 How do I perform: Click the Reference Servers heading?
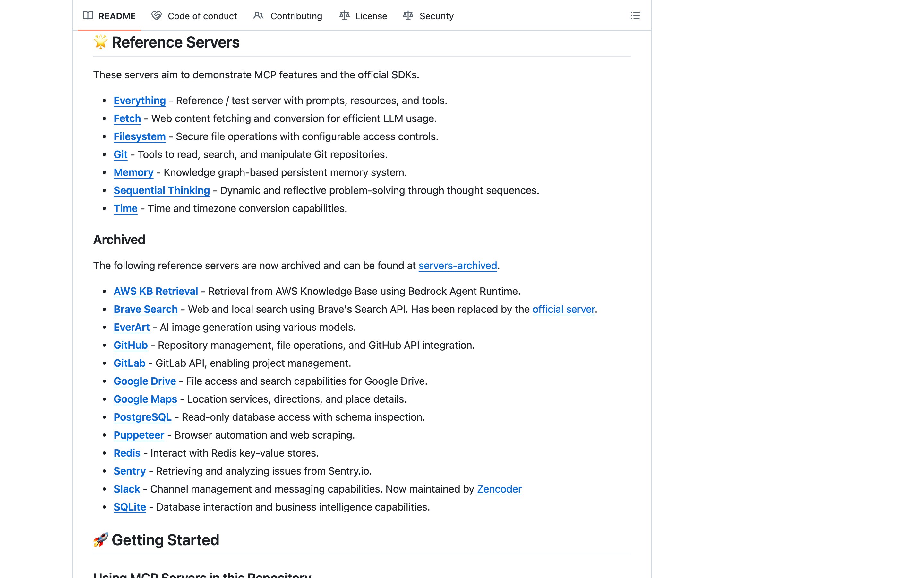pos(167,42)
